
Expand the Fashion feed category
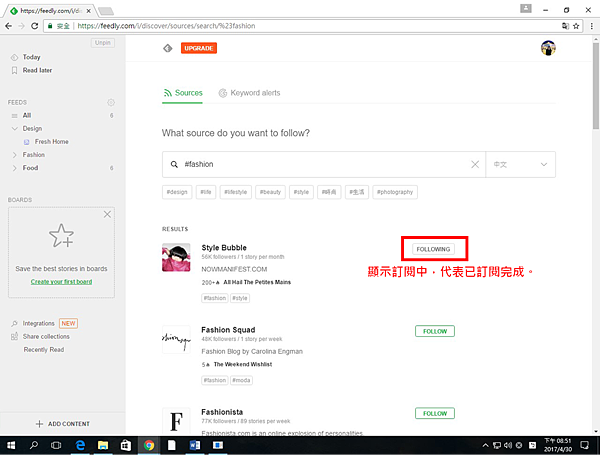tap(15, 155)
